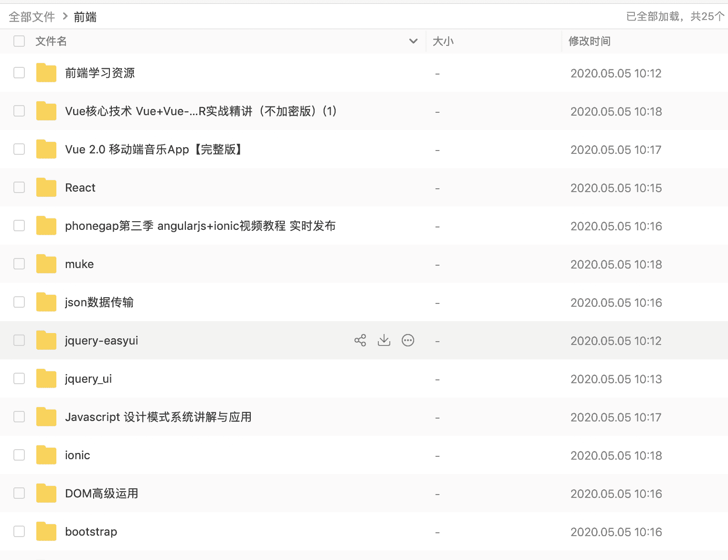The width and height of the screenshot is (728, 560).
Task: Click the DOM高级运用 folder icon
Action: click(x=46, y=493)
